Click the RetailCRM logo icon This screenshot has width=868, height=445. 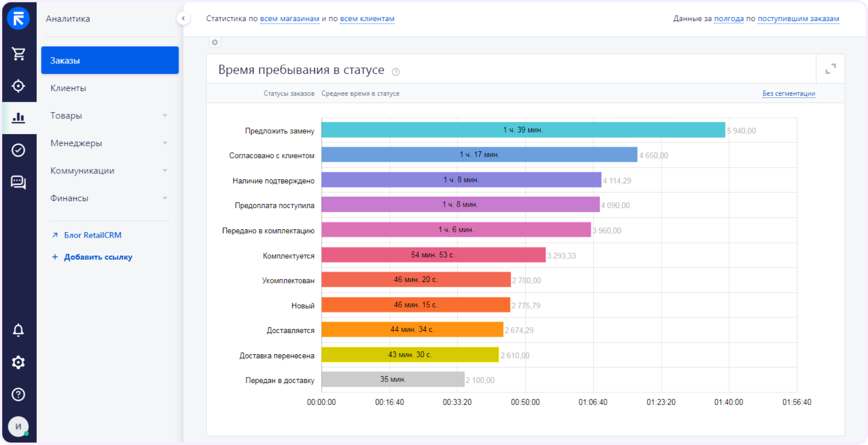point(18,18)
